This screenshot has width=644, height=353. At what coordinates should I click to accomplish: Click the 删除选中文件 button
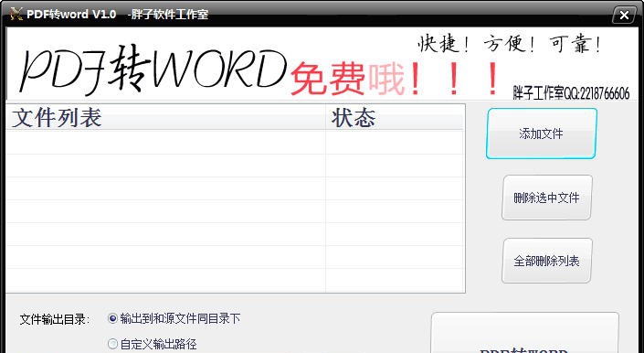point(546,198)
